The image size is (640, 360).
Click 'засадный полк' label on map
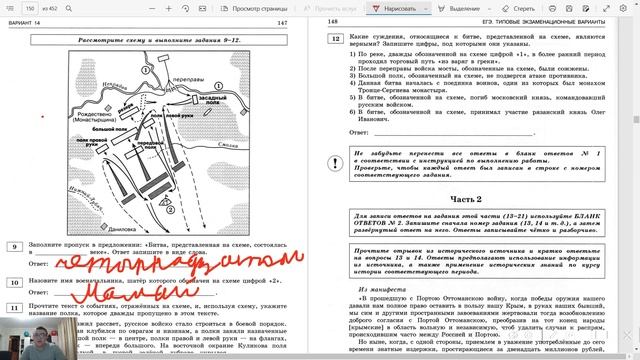(213, 100)
